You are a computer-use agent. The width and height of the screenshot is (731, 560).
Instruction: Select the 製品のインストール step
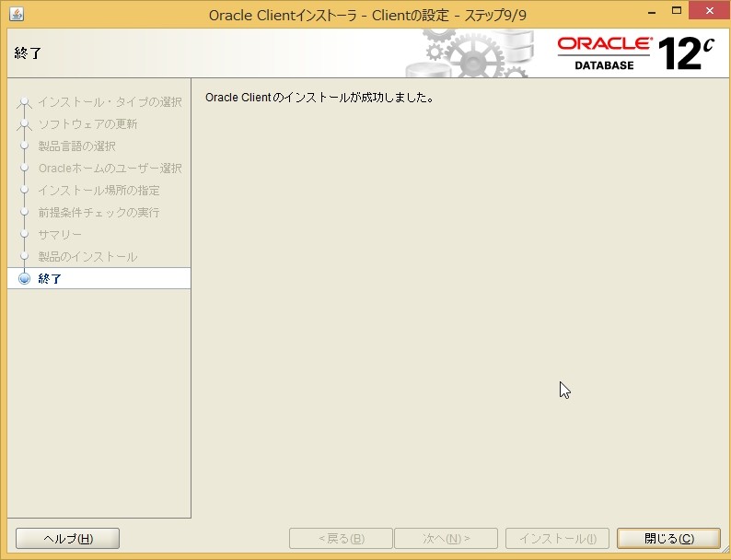click(x=87, y=256)
